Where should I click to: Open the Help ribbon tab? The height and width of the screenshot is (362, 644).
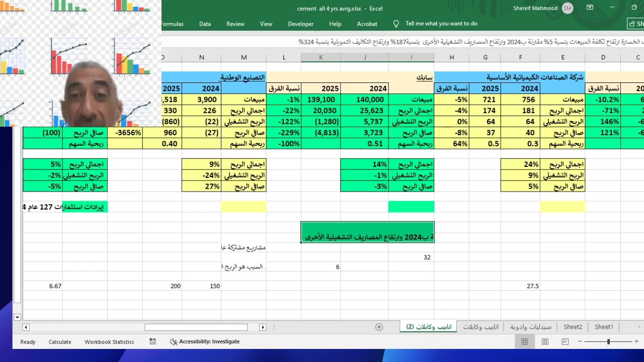click(335, 24)
